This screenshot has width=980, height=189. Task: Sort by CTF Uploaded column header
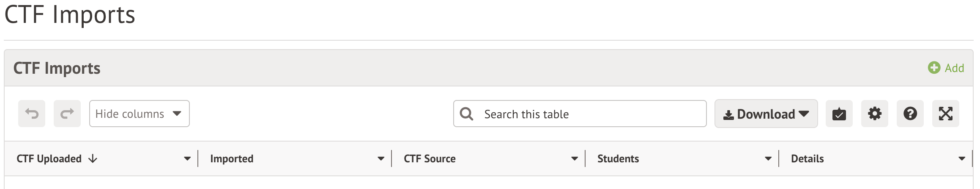coord(49,159)
